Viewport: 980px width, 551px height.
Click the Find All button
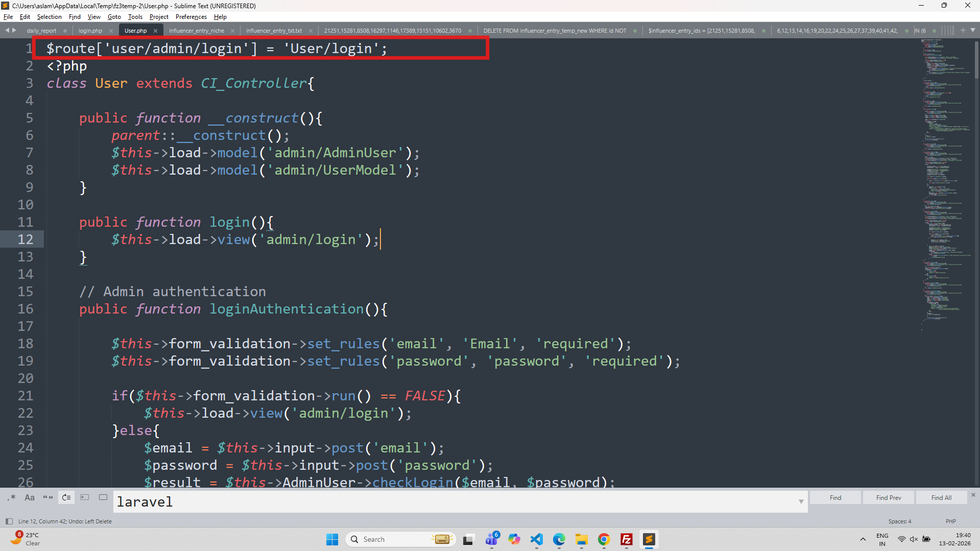pyautogui.click(x=941, y=497)
